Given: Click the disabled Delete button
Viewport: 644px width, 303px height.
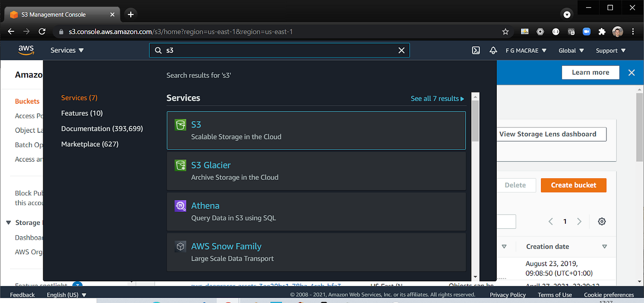Looking at the screenshot, I should click(515, 185).
